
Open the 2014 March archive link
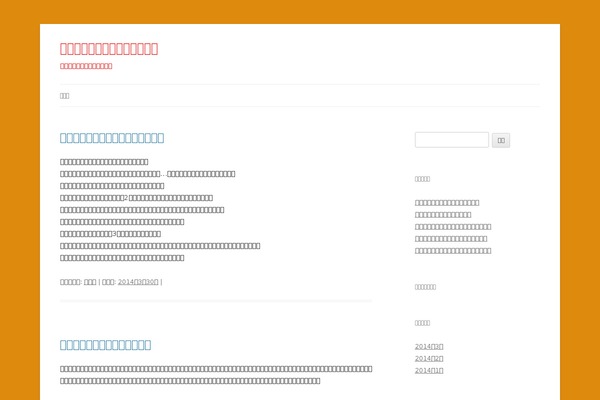pyautogui.click(x=429, y=346)
